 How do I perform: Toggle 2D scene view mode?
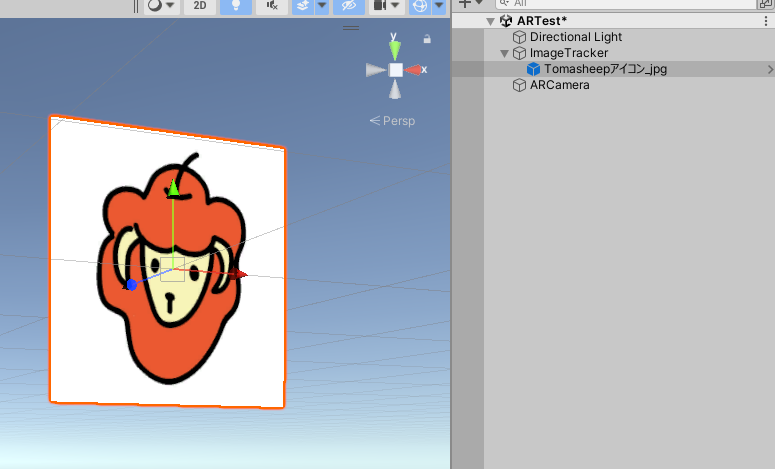[x=200, y=5]
